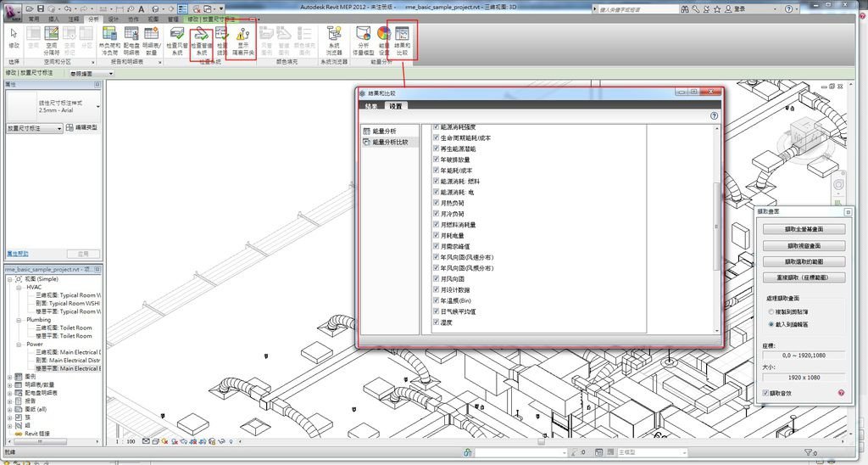
Task: Click the 显示隔离开关 warning tool
Action: [x=243, y=41]
